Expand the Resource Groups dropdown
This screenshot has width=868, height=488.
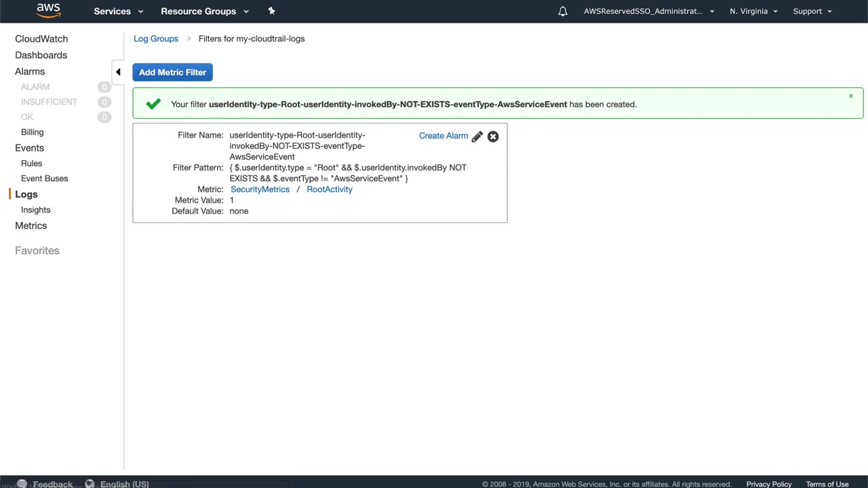pos(205,11)
